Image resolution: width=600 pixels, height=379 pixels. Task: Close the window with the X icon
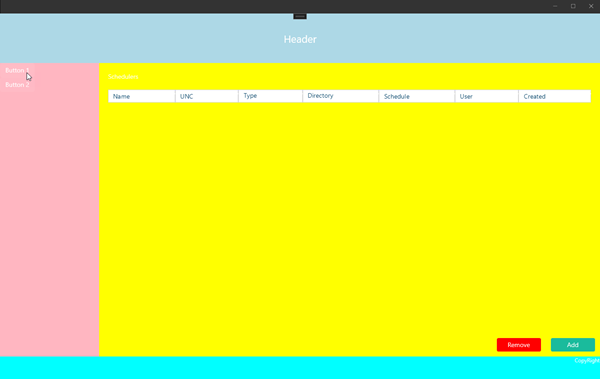[x=591, y=6]
